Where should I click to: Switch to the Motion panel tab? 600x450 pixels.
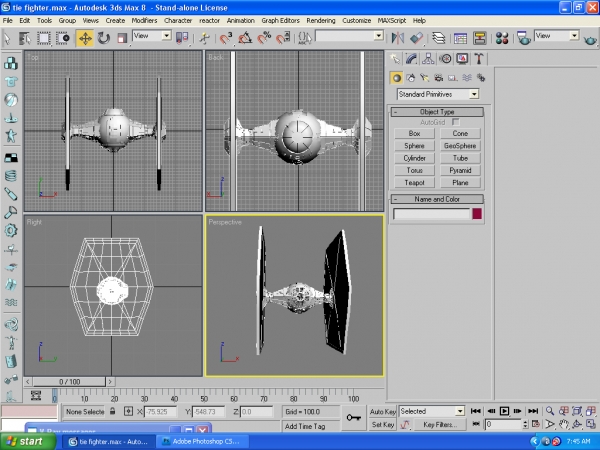click(x=445, y=59)
